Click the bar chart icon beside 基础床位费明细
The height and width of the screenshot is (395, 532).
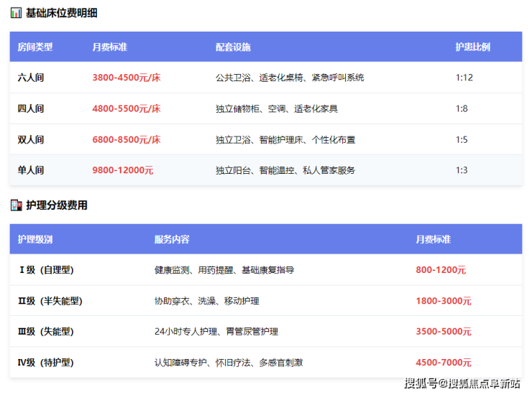tap(16, 13)
